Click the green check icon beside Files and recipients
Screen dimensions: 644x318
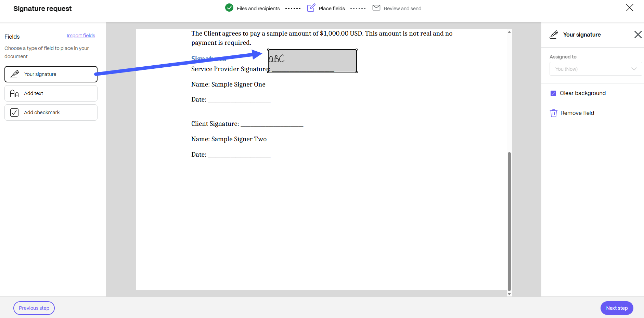pos(229,8)
